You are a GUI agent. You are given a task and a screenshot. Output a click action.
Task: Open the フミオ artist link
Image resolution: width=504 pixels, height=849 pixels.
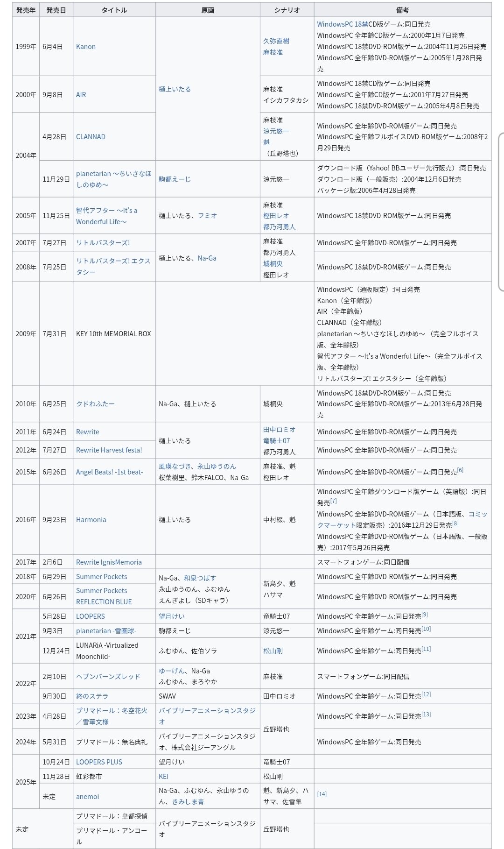[x=208, y=216]
